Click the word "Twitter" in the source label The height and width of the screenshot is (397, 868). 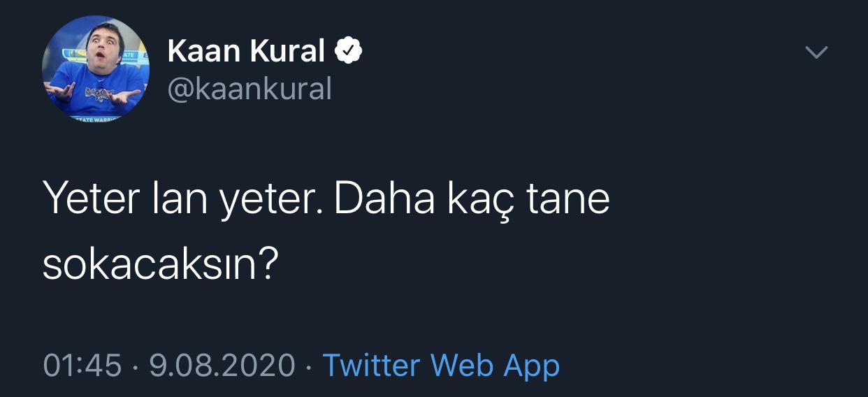click(x=370, y=366)
